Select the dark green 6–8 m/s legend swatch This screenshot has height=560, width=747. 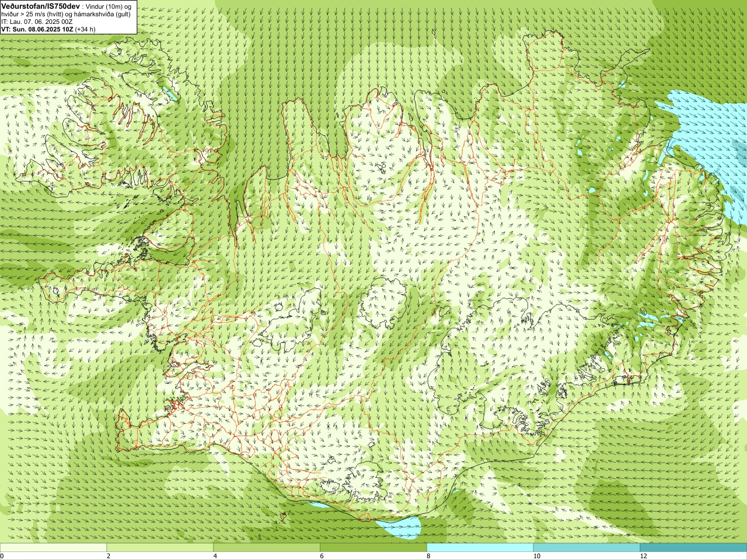pyautogui.click(x=373, y=547)
